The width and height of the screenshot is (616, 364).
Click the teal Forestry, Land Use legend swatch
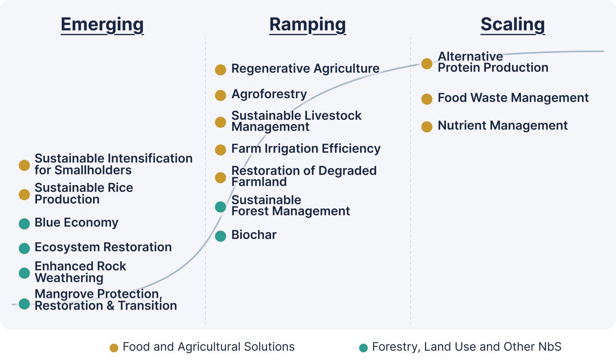(x=363, y=348)
